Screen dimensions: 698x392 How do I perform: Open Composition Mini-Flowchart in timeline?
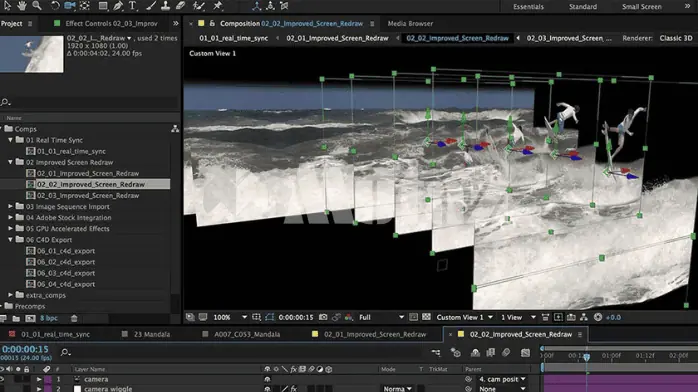(436, 353)
